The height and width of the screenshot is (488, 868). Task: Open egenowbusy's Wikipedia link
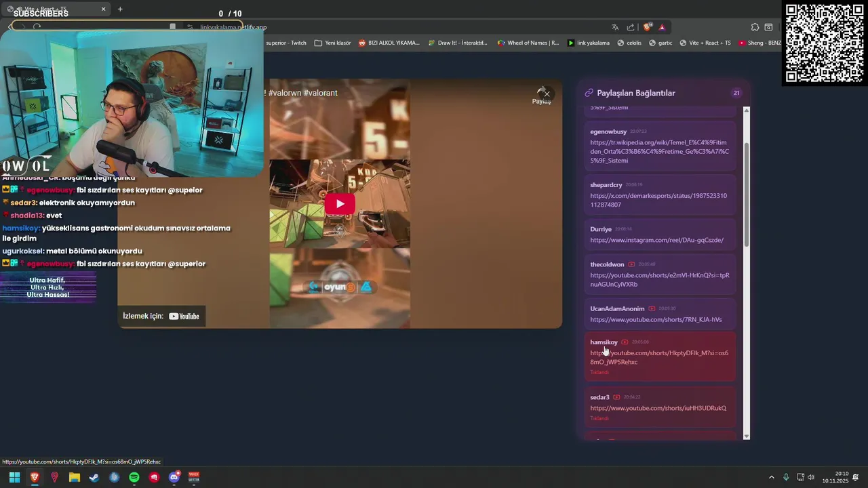pos(659,152)
